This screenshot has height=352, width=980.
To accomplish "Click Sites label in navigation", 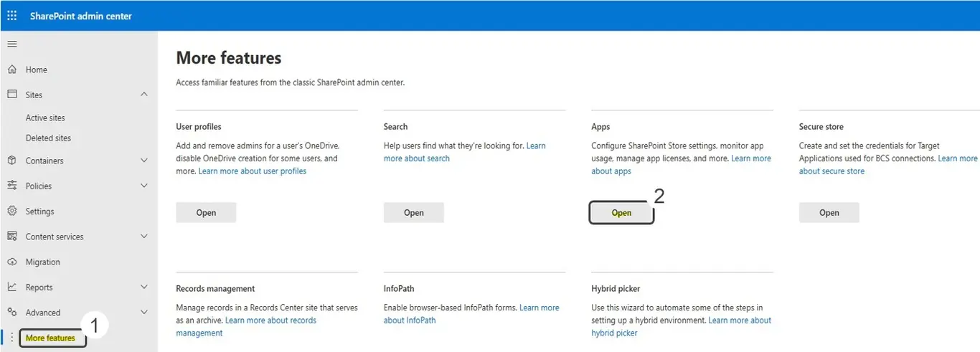I will tap(34, 95).
